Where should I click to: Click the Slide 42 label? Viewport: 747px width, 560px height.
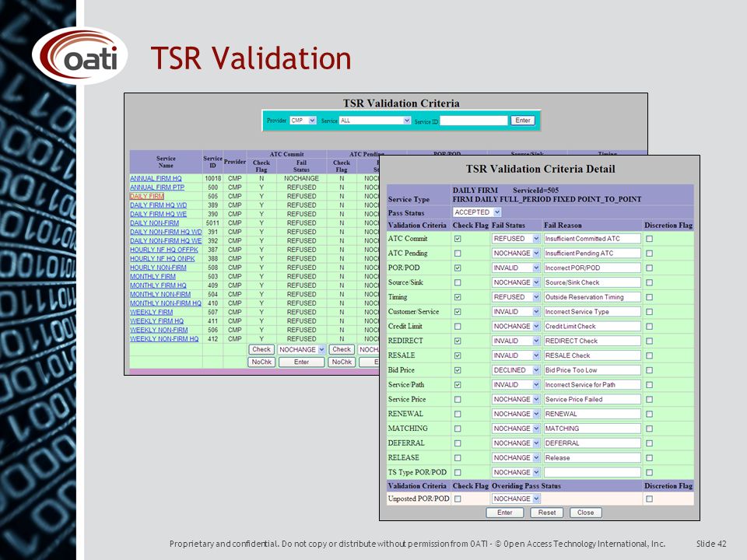pyautogui.click(x=711, y=544)
